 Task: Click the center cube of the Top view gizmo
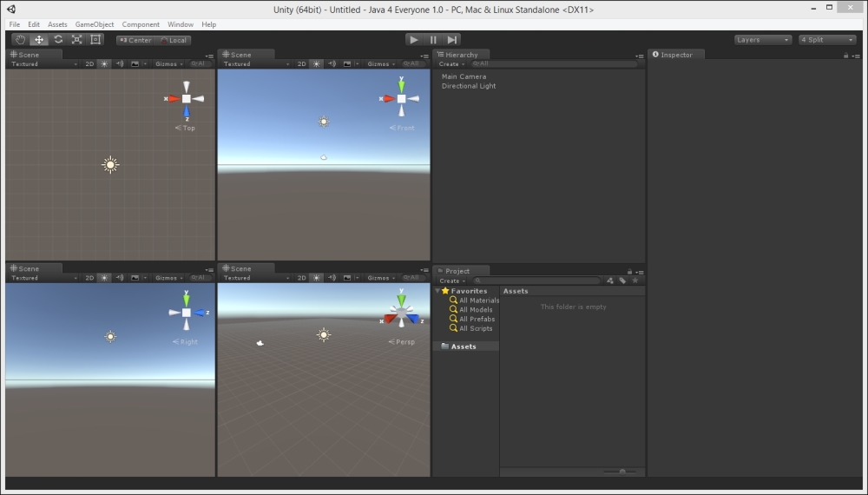(187, 98)
